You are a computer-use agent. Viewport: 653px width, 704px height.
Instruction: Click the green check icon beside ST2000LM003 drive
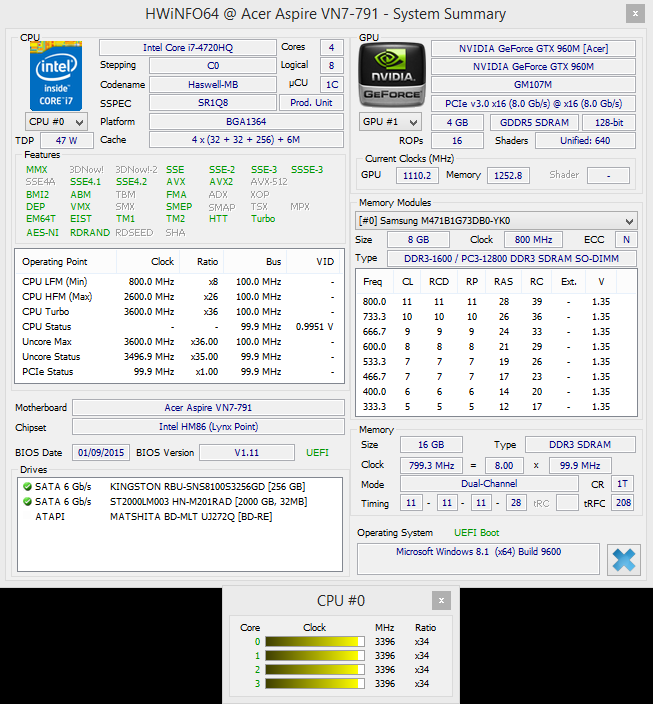pos(27,502)
